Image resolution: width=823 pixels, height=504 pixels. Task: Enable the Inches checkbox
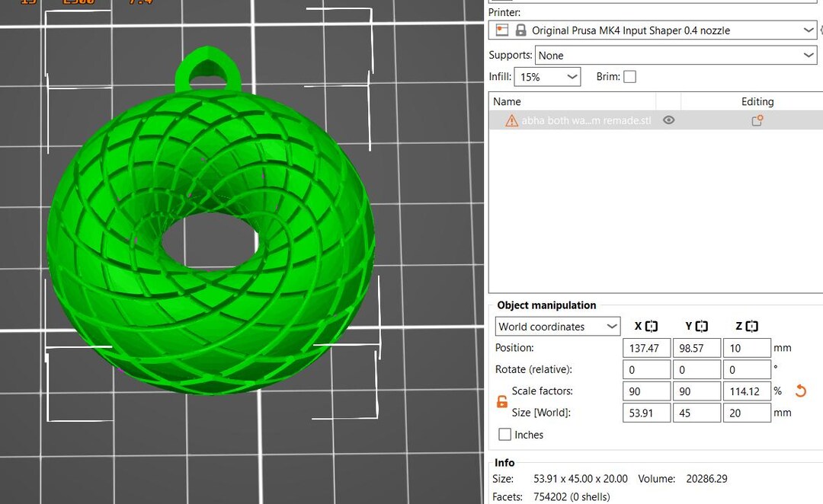pyautogui.click(x=504, y=434)
